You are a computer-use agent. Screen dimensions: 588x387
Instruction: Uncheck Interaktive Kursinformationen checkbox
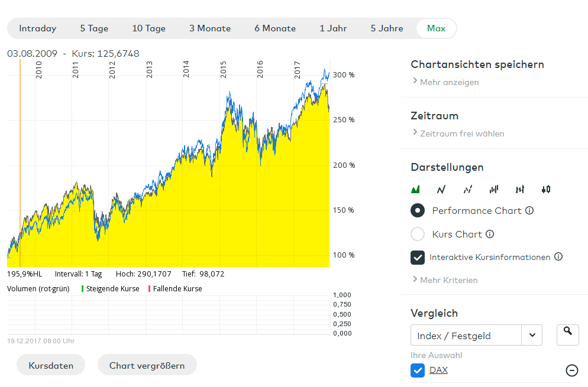click(x=418, y=258)
